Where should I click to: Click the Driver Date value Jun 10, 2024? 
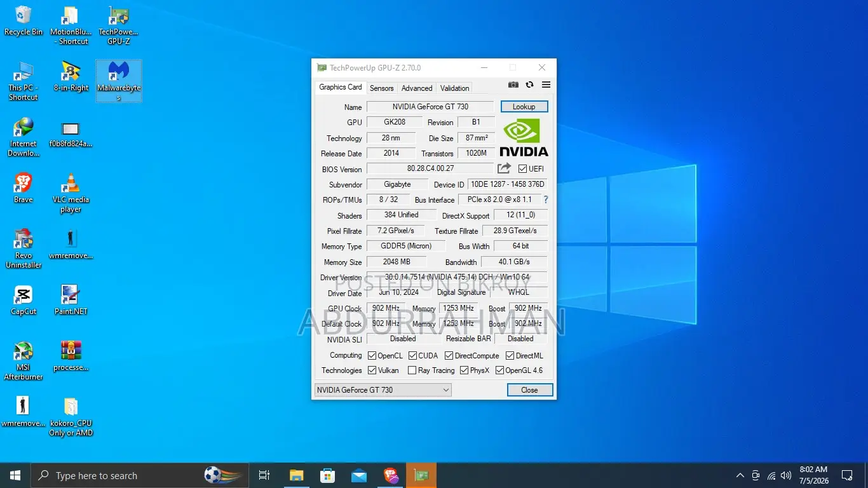[x=399, y=292]
